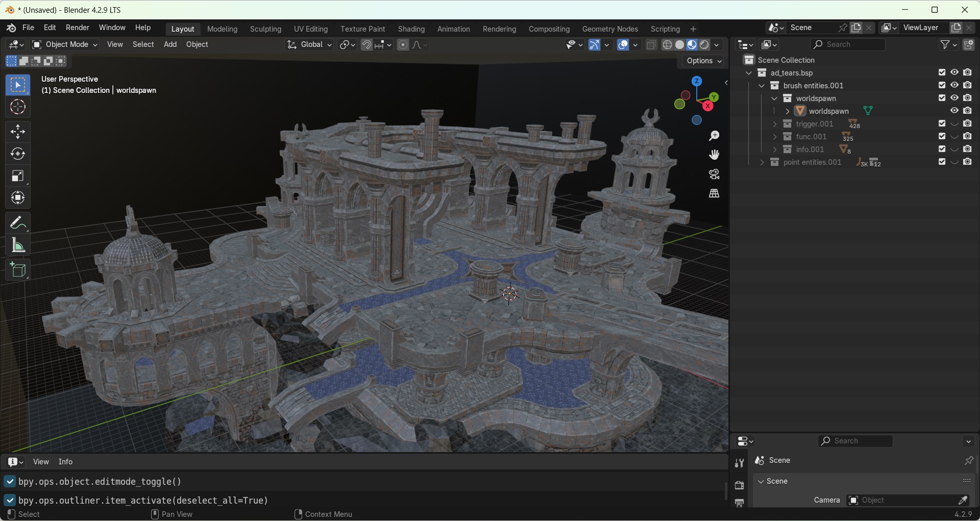Toggle camera view in viewport
Viewport: 980px width, 521px height.
[714, 174]
